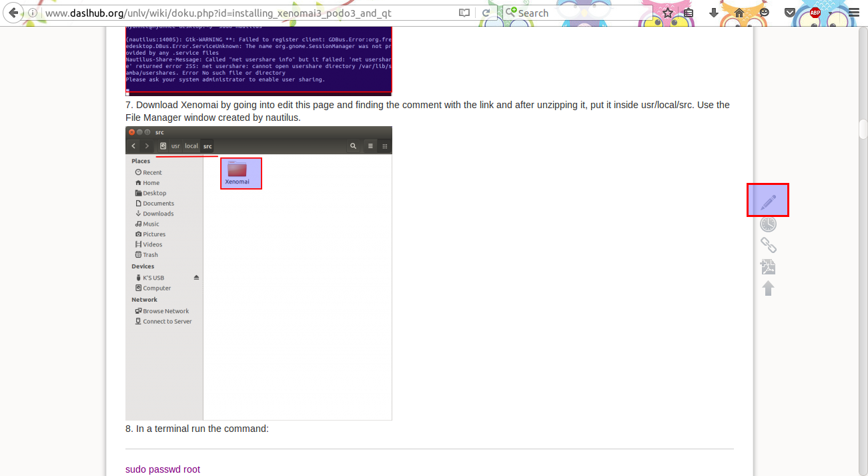Click the browser Back arrow button

coord(13,13)
